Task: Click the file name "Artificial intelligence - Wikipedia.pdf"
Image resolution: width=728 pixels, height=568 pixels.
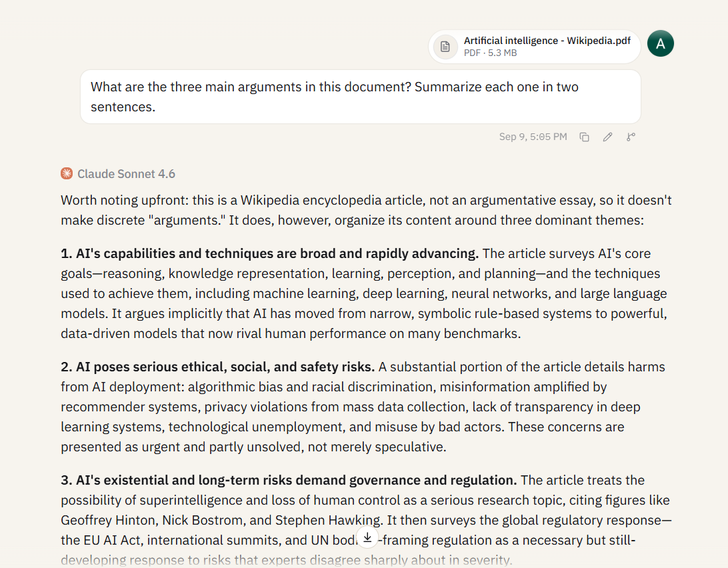Action: (x=547, y=41)
